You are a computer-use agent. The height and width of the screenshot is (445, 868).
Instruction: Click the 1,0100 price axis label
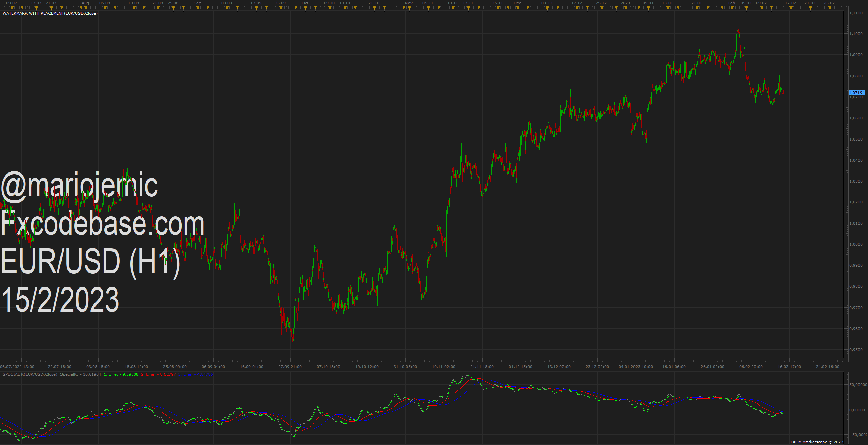coord(856,223)
